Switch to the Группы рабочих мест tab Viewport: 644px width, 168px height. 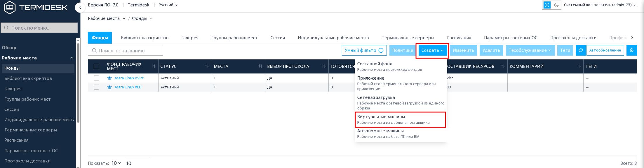tap(234, 38)
